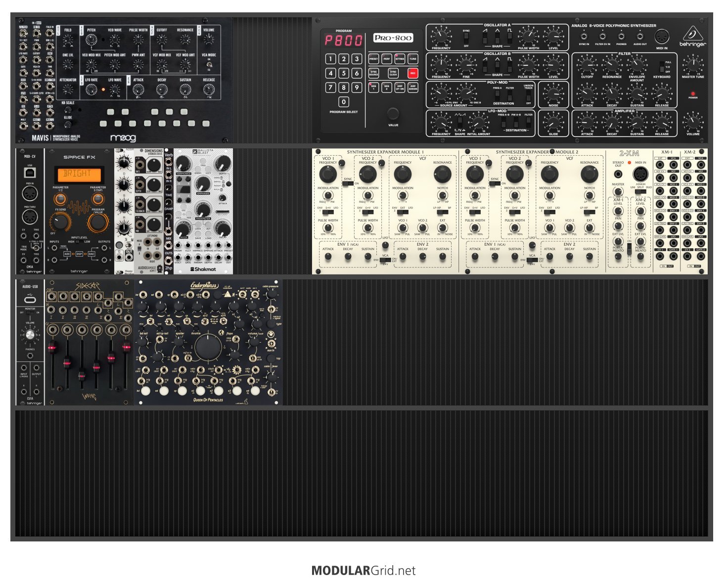728x581 pixels.
Task: Click the number 5 key on the Pro-800 keypad
Action: (x=344, y=73)
